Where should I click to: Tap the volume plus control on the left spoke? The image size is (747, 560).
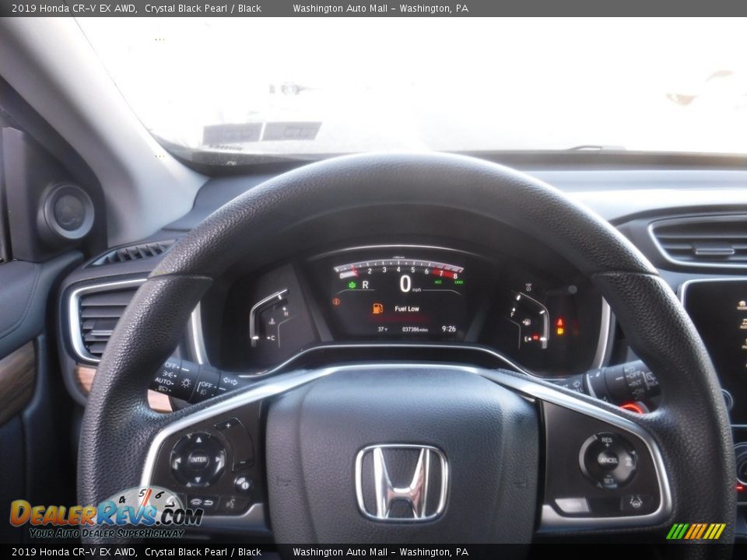pyautogui.click(x=227, y=425)
